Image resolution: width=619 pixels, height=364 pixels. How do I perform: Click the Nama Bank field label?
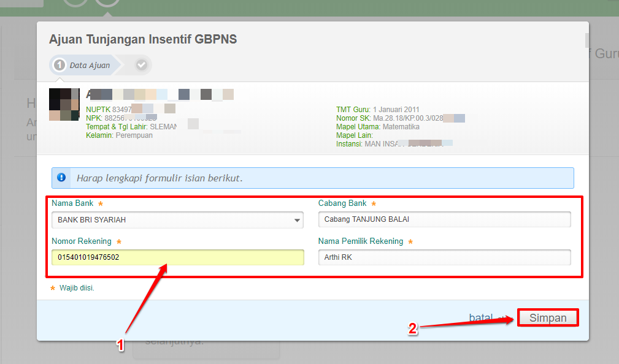coord(73,203)
